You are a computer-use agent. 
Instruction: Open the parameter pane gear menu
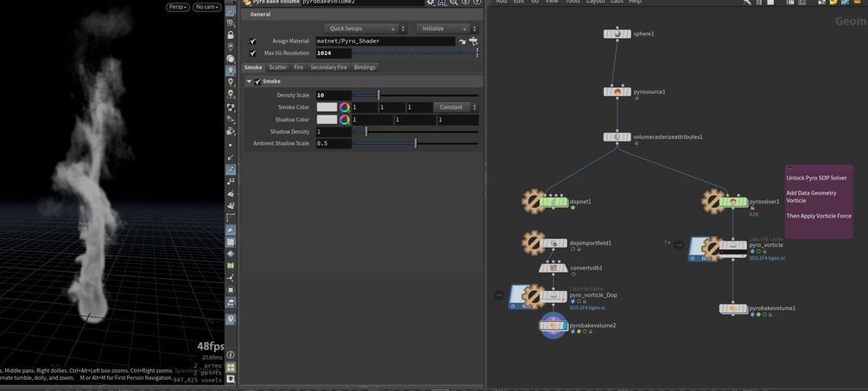[430, 3]
